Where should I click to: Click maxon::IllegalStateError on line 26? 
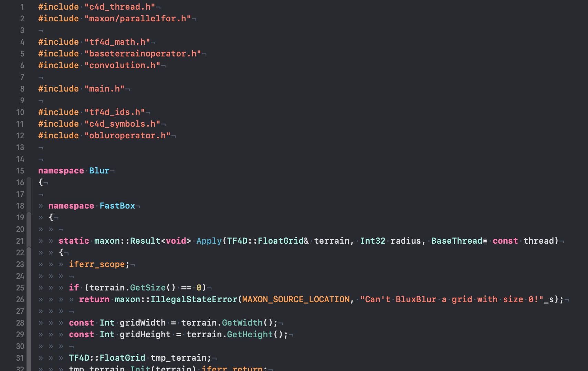(x=176, y=299)
